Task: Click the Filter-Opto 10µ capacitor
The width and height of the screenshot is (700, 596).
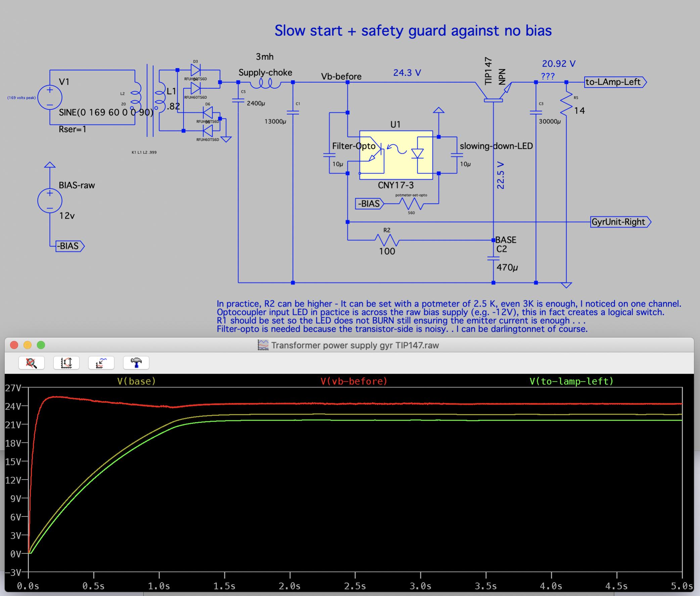Action: click(x=329, y=155)
